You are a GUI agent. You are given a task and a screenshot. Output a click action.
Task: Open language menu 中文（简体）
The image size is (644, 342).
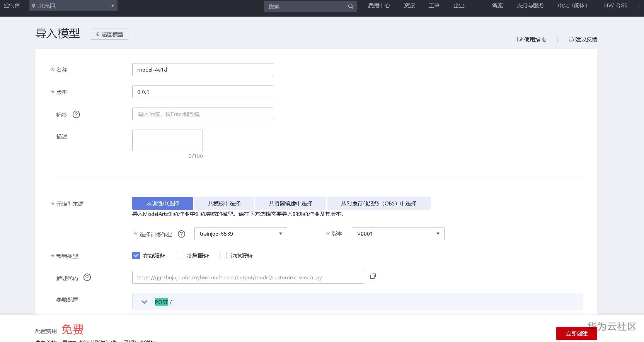pos(572,6)
